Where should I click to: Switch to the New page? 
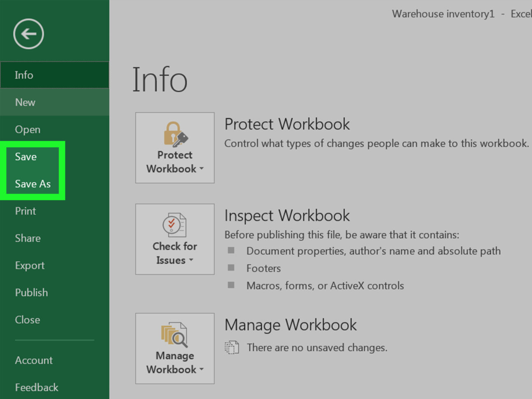25,102
